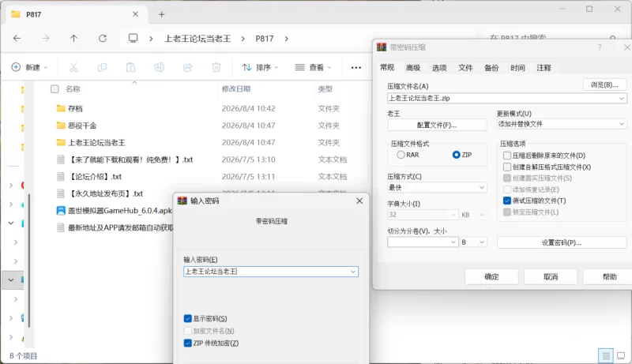Tick the select-all checkbox beside 名称

coord(55,89)
